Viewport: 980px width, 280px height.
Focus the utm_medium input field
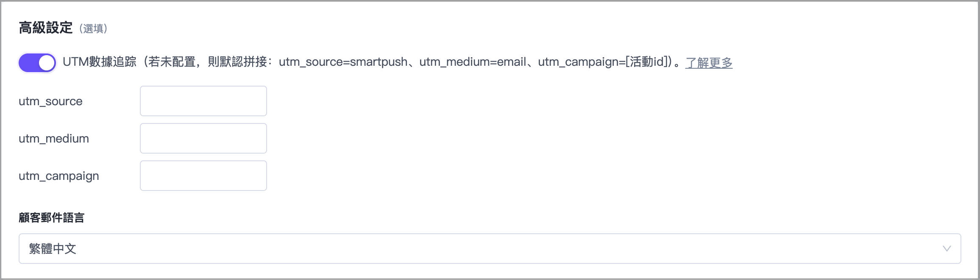[203, 138]
